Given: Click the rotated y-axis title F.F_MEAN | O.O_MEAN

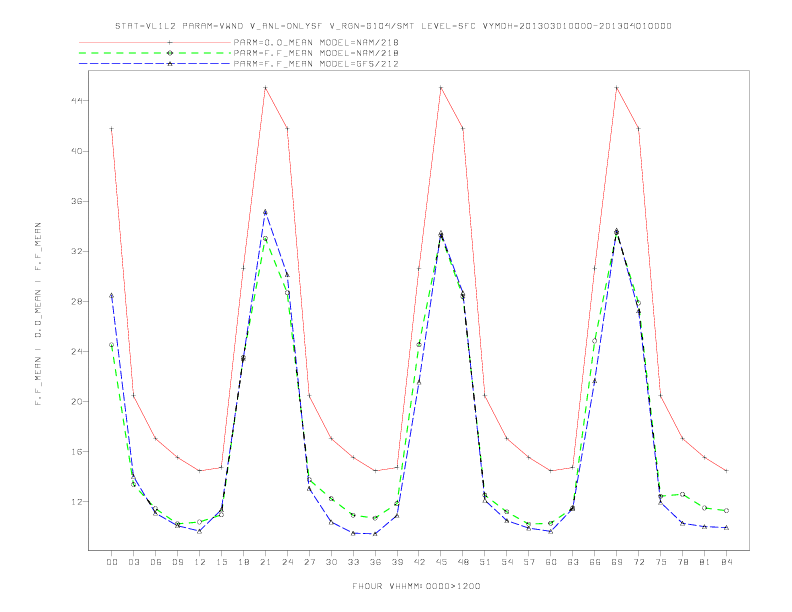Looking at the screenshot, I should click(x=38, y=313).
